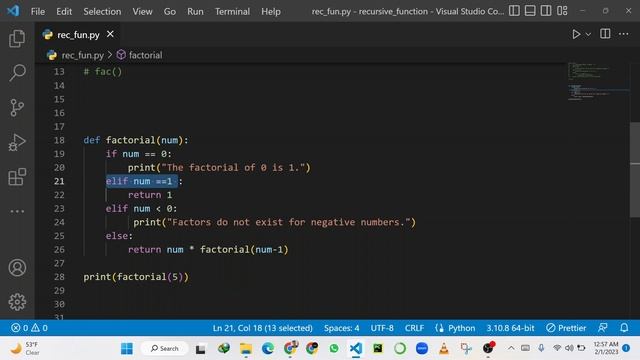The height and width of the screenshot is (360, 640).
Task: Open the editor More Actions menu
Action: pos(624,34)
